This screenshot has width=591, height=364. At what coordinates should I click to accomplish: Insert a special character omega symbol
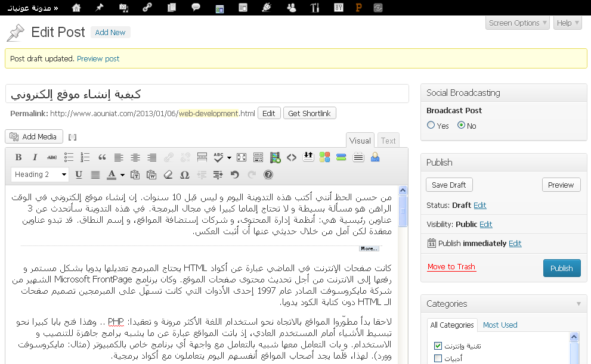[x=185, y=175]
